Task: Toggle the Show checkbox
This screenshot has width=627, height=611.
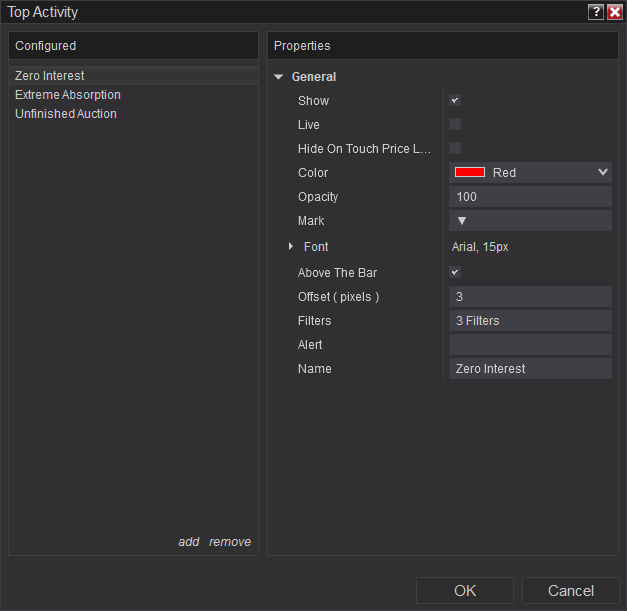Action: pyautogui.click(x=455, y=101)
